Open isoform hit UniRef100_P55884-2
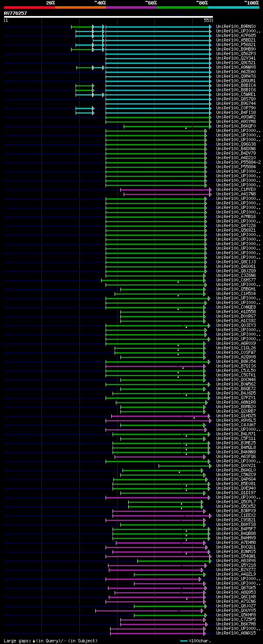This screenshot has width=263, height=644. 238,163
